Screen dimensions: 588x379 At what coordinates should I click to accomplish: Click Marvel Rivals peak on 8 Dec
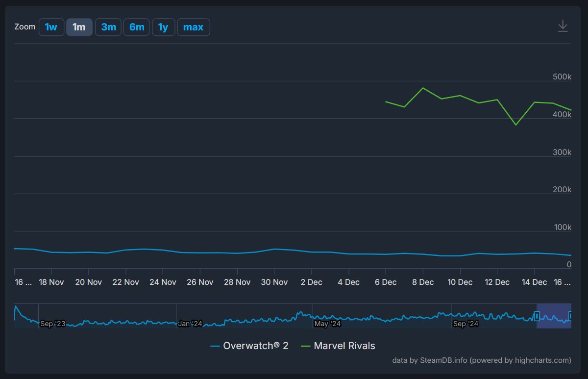tap(423, 88)
